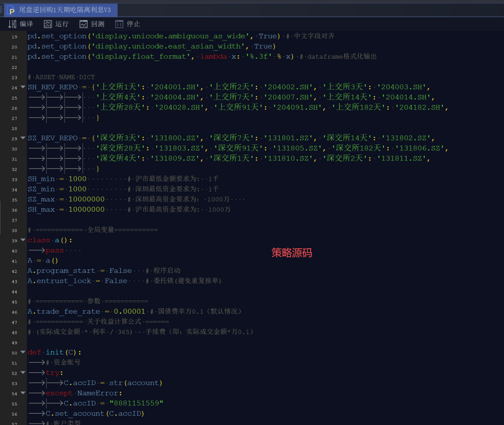Image resolution: width=504 pixels, height=425 pixels.
Task: Click the Python file icon on the tab
Action: 11,10
